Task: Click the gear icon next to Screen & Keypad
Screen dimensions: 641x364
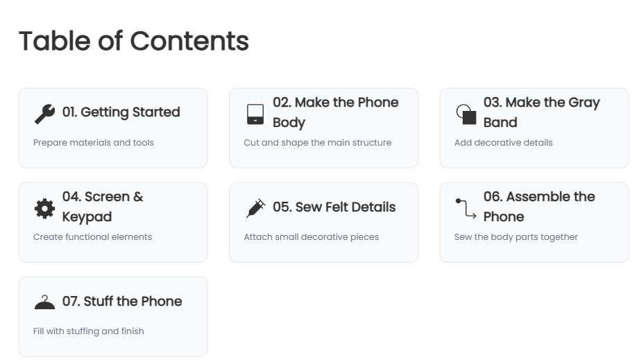Action: [44, 209]
